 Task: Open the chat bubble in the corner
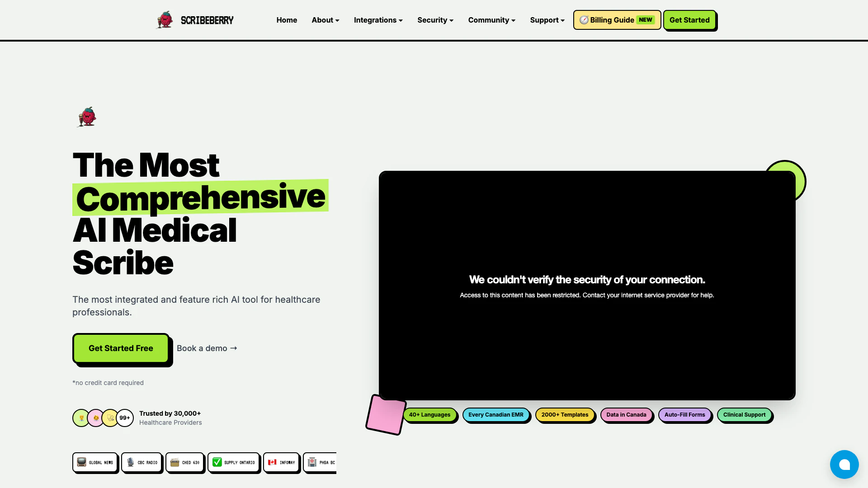click(844, 464)
